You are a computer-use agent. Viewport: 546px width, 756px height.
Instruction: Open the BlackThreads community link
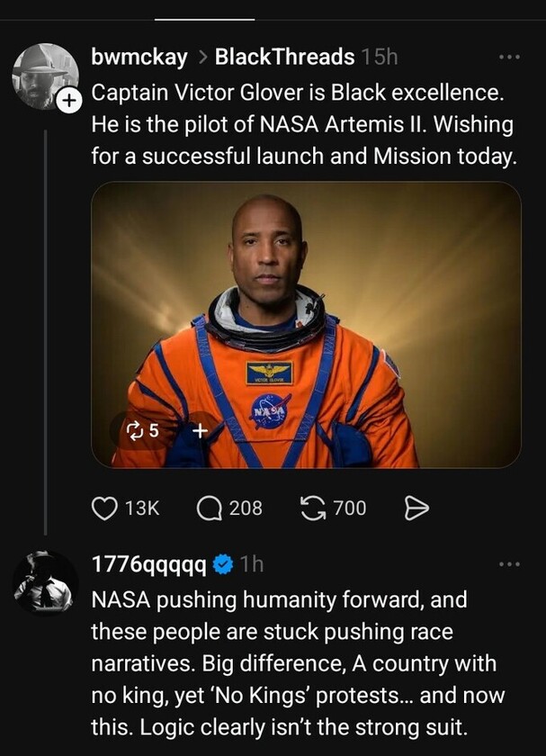pyautogui.click(x=284, y=58)
